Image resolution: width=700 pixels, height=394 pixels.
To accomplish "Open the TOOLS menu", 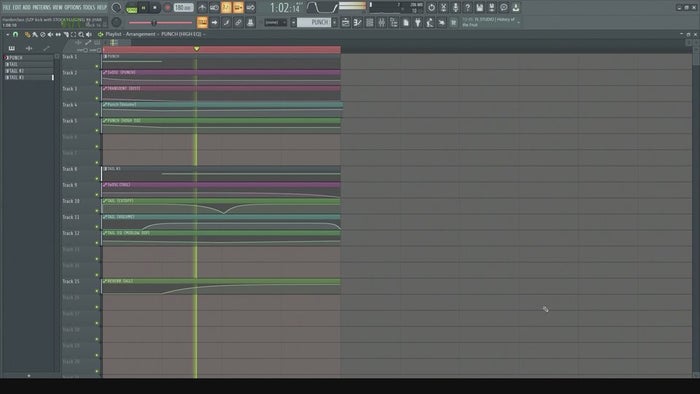I will [89, 8].
